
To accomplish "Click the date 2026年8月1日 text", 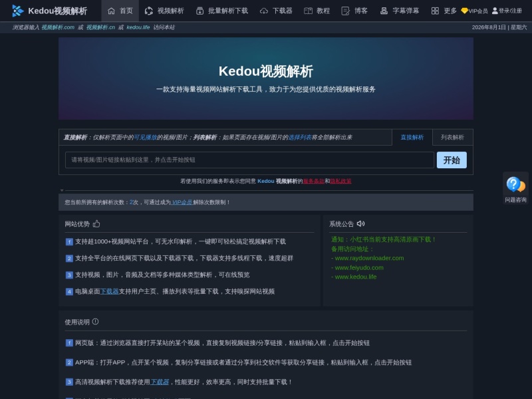I will tap(489, 27).
